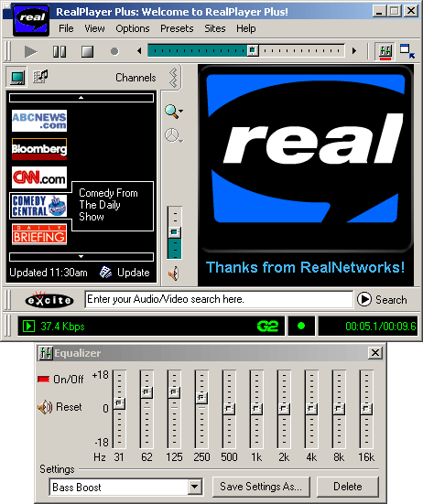Reset the equalizer levels
The width and height of the screenshot is (423, 504).
click(60, 407)
